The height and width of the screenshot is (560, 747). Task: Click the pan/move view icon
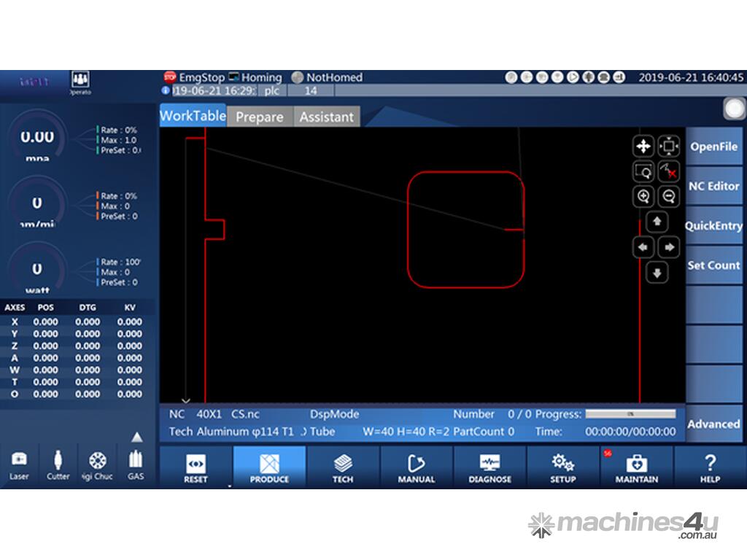[643, 147]
